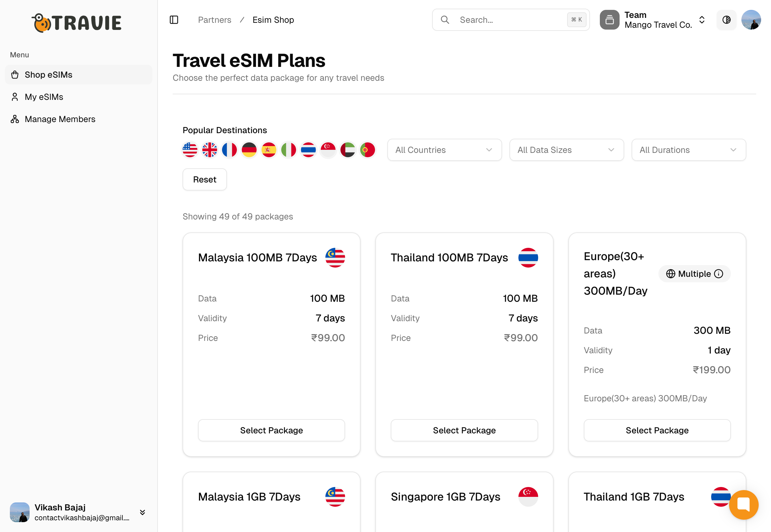Open the orange chat support bubble

coord(743,504)
